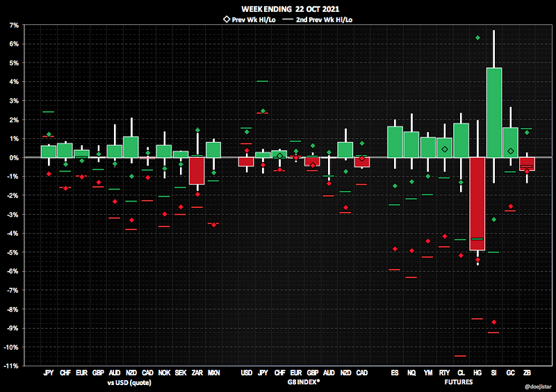
Task: Select the green ES candle body
Action: click(x=395, y=142)
